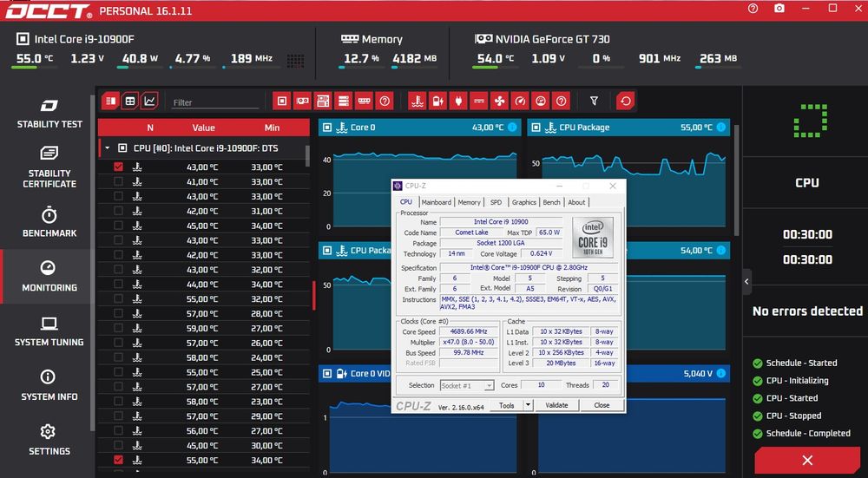868x478 pixels.
Task: Click info icon on CPU Package 55,00 °C graph
Action: [x=720, y=128]
